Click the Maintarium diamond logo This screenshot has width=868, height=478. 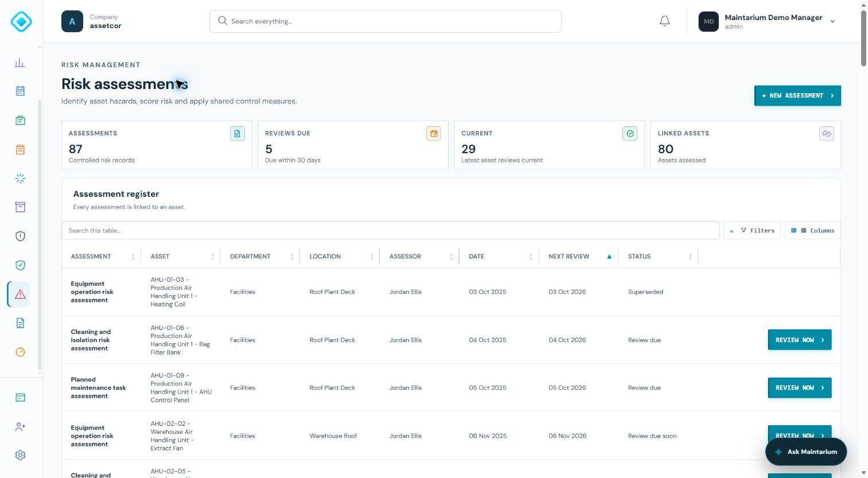point(21,22)
